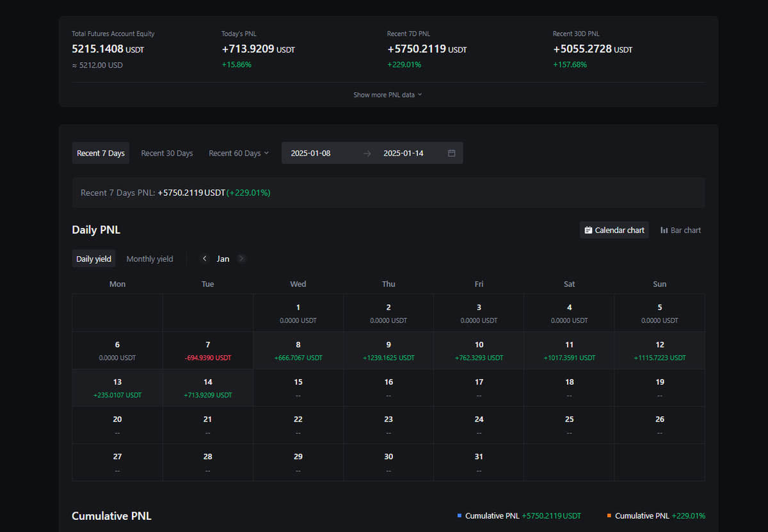The image size is (768, 532).
Task: Edit end date 2025-01-14 field
Action: click(404, 153)
